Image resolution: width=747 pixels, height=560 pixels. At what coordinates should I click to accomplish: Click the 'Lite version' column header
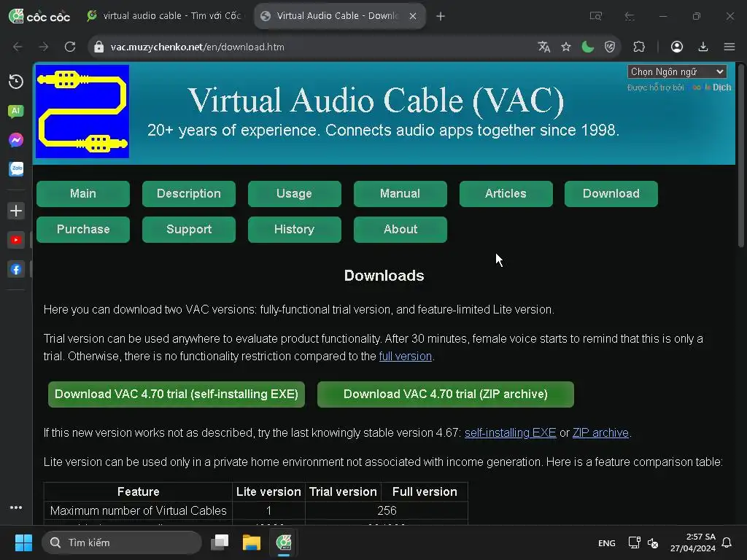pyautogui.click(x=268, y=492)
